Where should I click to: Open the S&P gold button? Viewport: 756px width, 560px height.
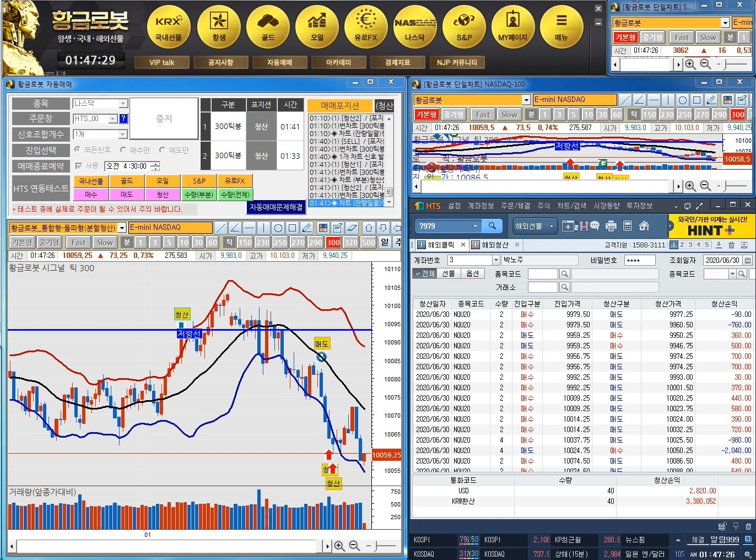coord(464,28)
